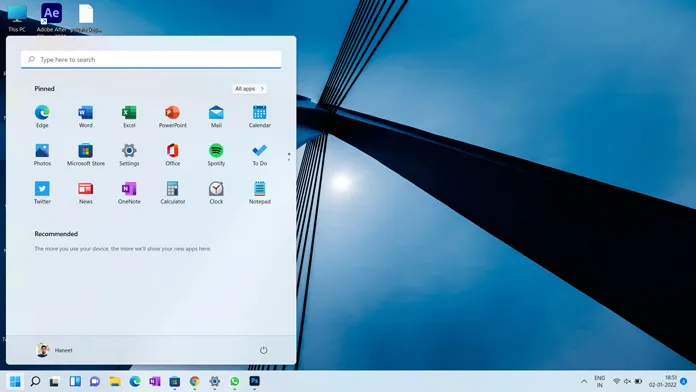Open File Explorer from the taskbar

(115, 381)
